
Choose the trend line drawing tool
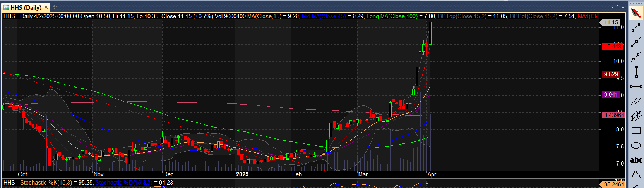[x=636, y=28]
